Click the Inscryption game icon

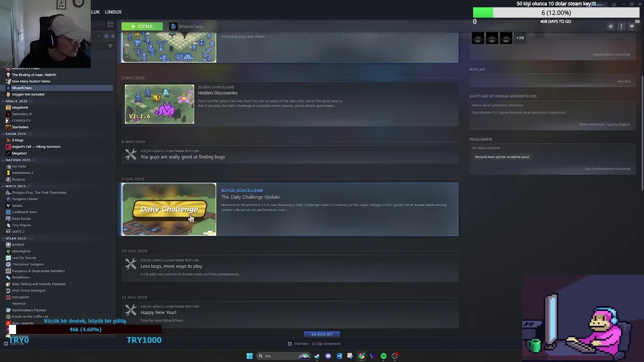click(8, 297)
